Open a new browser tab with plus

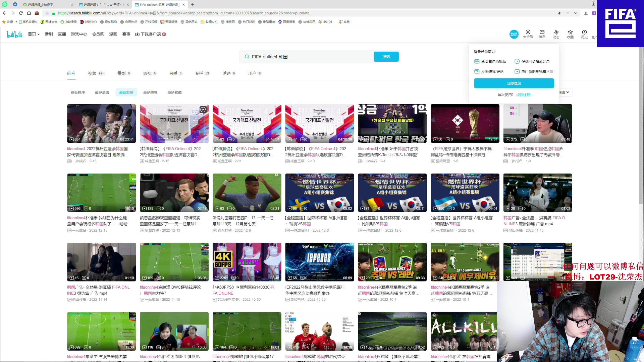193,4
